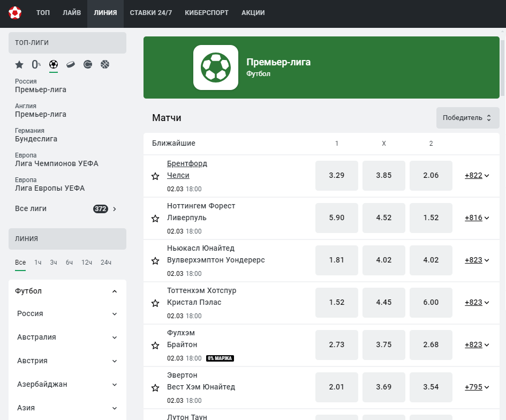Bet 3.85 on Брентфорд Челси draw
The width and height of the screenshot is (506, 420).
coord(384,175)
